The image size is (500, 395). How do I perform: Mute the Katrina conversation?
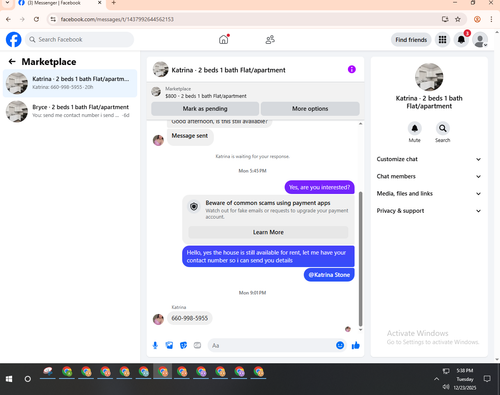[414, 128]
